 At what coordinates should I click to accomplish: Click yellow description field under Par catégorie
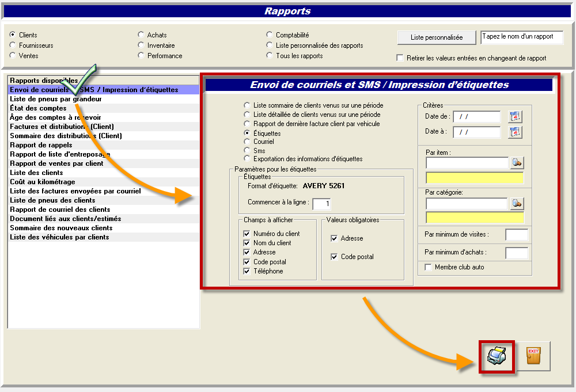pyautogui.click(x=475, y=217)
